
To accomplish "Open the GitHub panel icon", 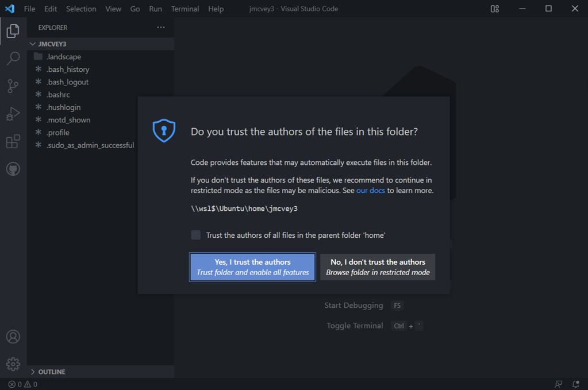I will pyautogui.click(x=13, y=169).
